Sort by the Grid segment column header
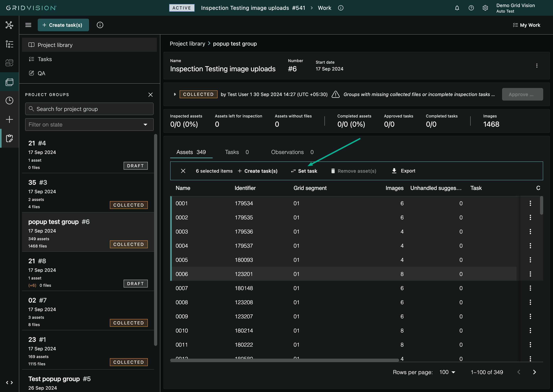Image resolution: width=553 pixels, height=392 pixels. tap(310, 188)
